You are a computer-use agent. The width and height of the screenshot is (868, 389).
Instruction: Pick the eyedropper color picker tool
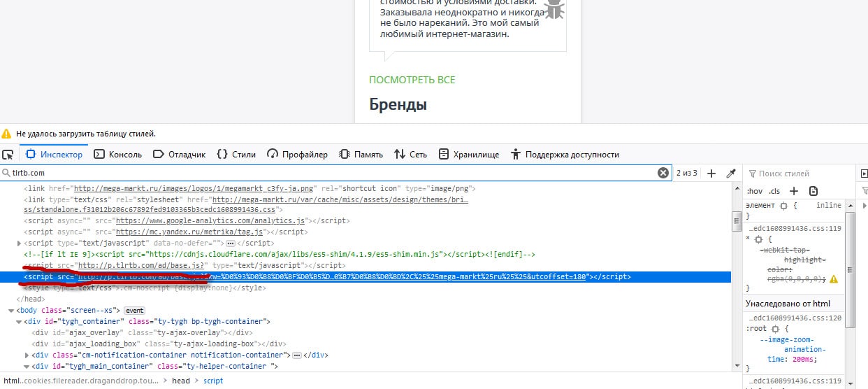tap(731, 174)
